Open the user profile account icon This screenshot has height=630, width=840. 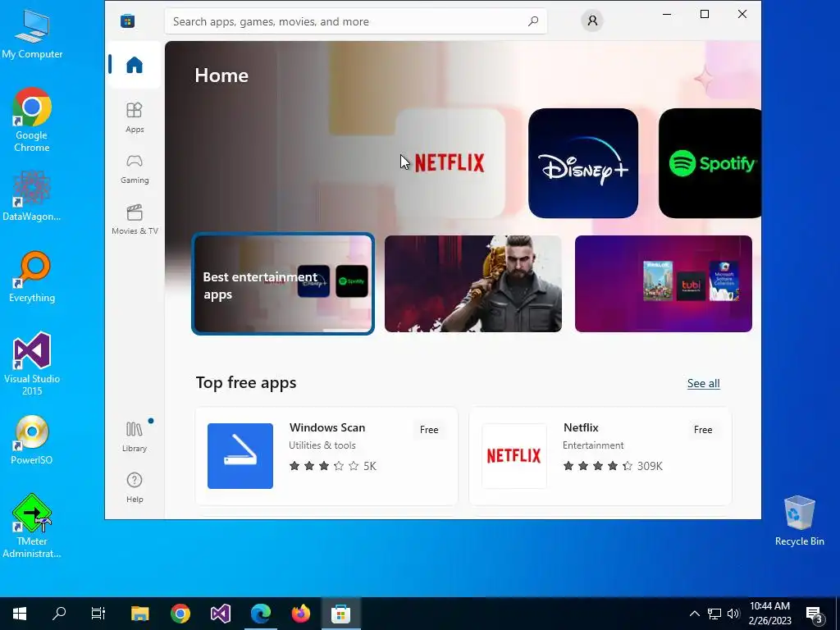point(592,21)
